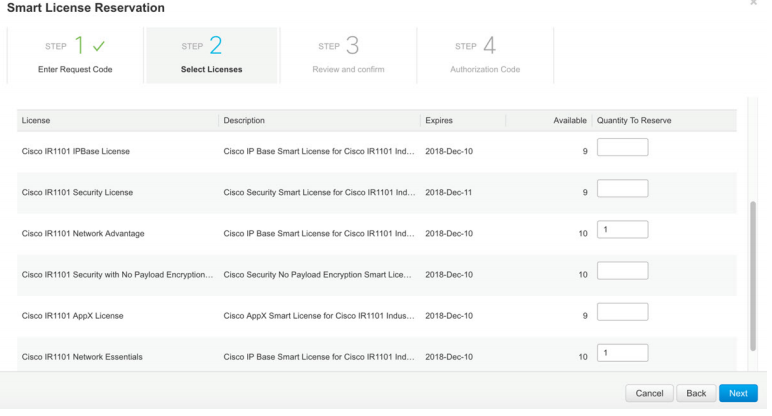The image size is (772, 416).
Task: Sort by Expires column header
Action: (x=439, y=120)
